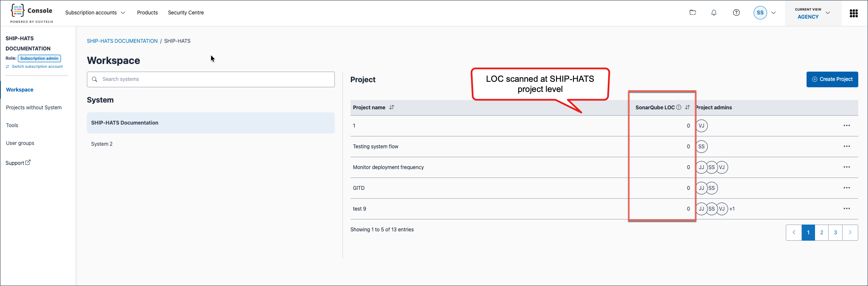
Task: Click the Create Project button
Action: point(832,79)
